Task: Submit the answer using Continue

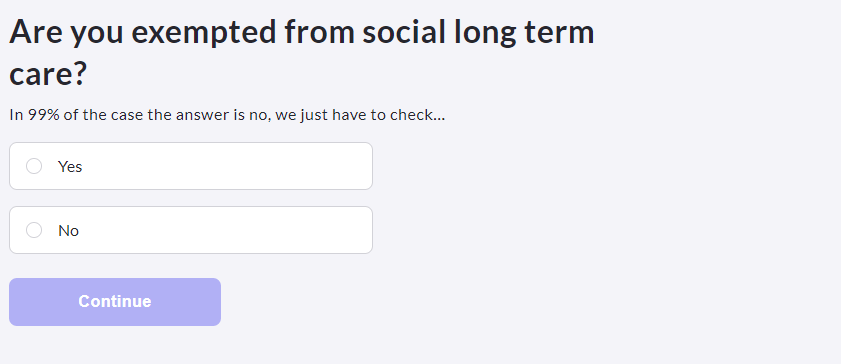Action: point(115,302)
